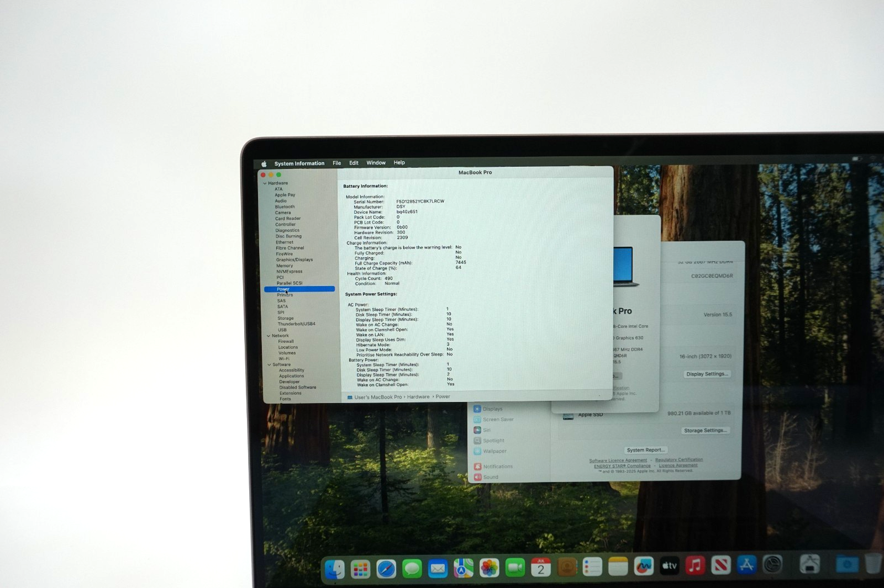884x588 pixels.
Task: Select Memory in the sidebar
Action: point(285,266)
